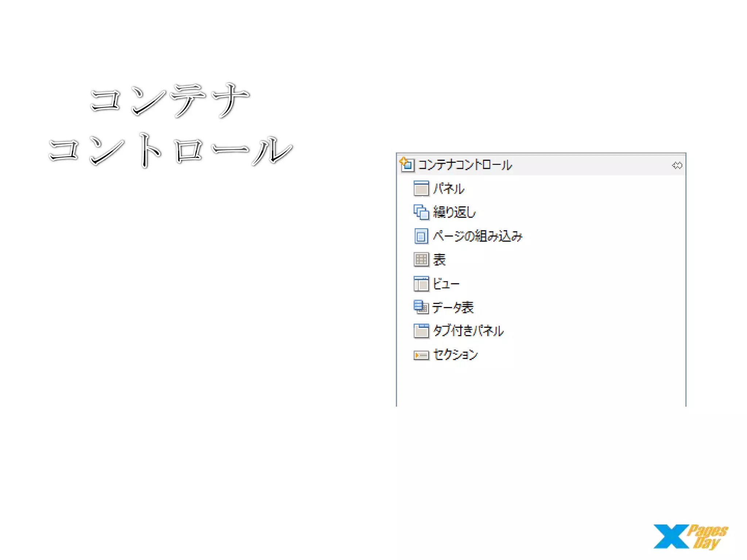
Task: Click the Panel (パネル) control icon
Action: pyautogui.click(x=421, y=188)
